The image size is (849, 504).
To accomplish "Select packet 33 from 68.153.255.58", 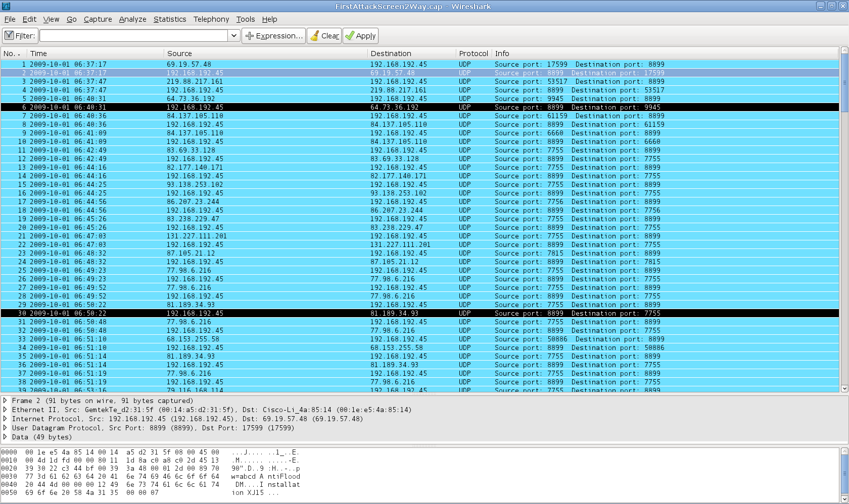I will [x=419, y=339].
